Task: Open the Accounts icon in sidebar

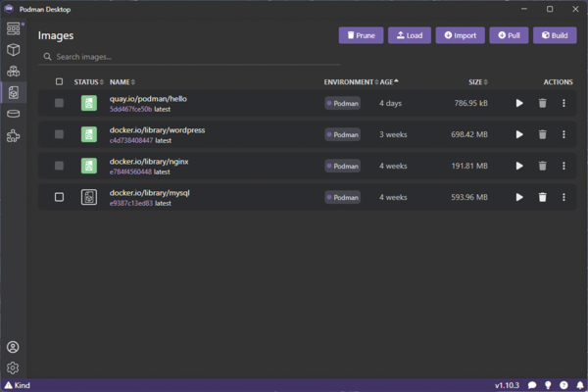Action: tap(13, 347)
